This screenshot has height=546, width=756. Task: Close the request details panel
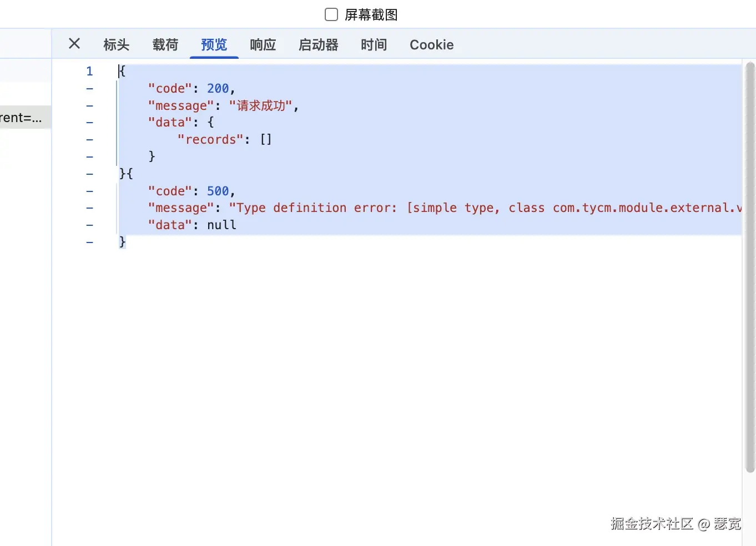[x=74, y=44]
